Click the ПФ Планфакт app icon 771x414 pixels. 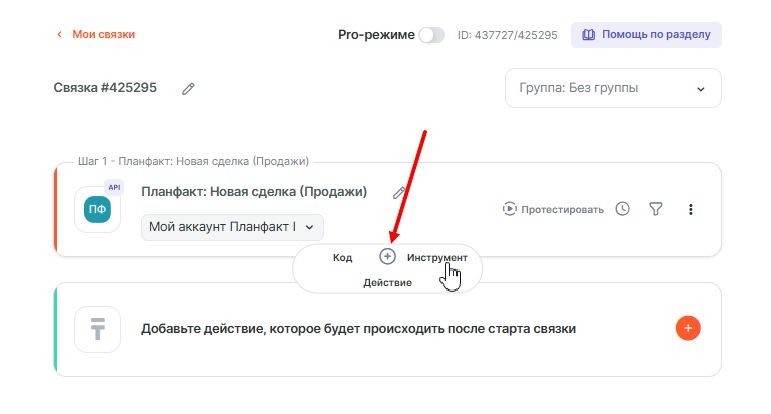coord(98,209)
